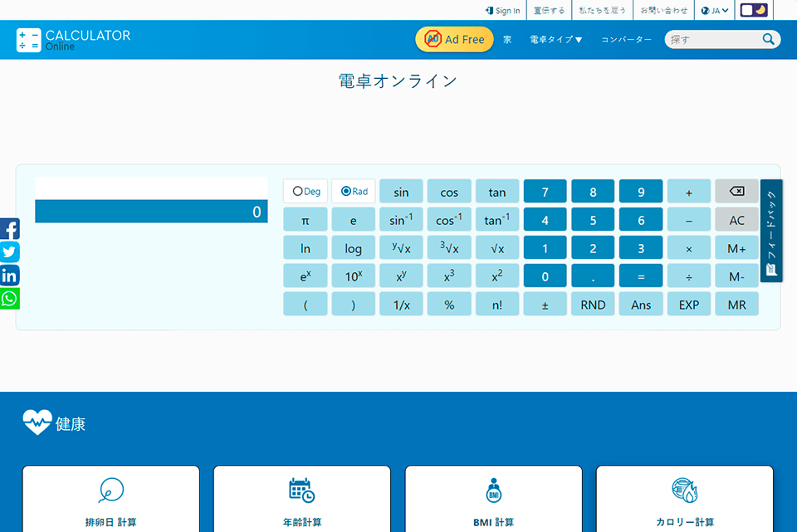Click the x squared key

click(x=497, y=276)
